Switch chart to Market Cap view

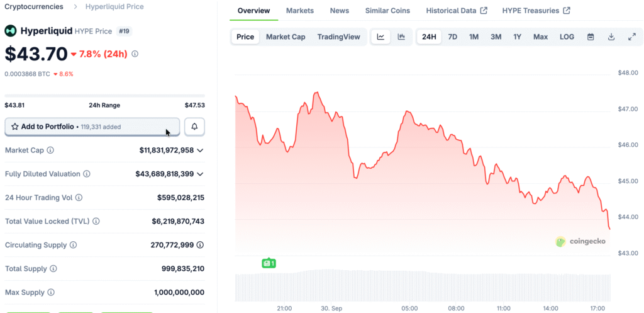[x=286, y=37]
